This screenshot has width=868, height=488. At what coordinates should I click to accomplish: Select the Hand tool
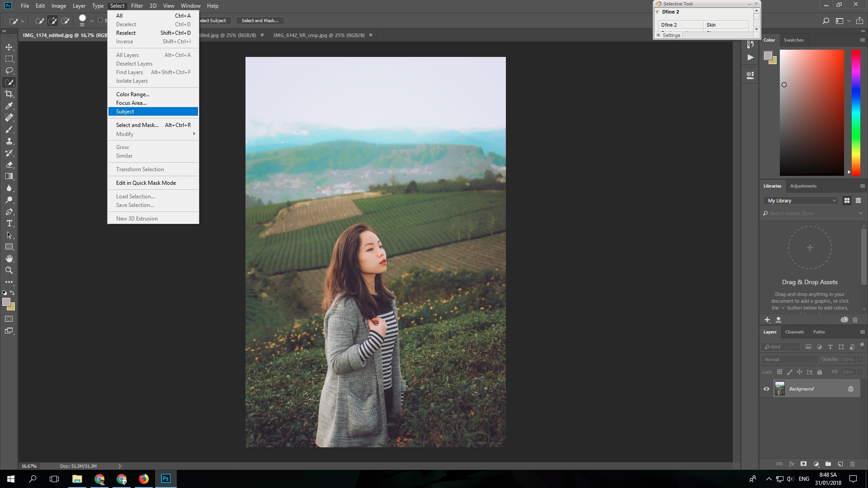coord(9,258)
